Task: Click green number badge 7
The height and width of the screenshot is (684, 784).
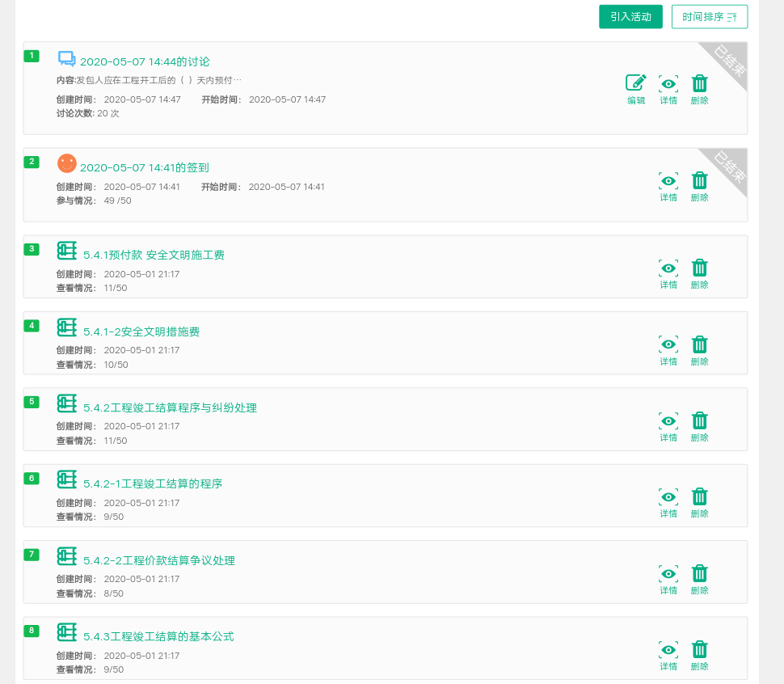Action: 32,555
